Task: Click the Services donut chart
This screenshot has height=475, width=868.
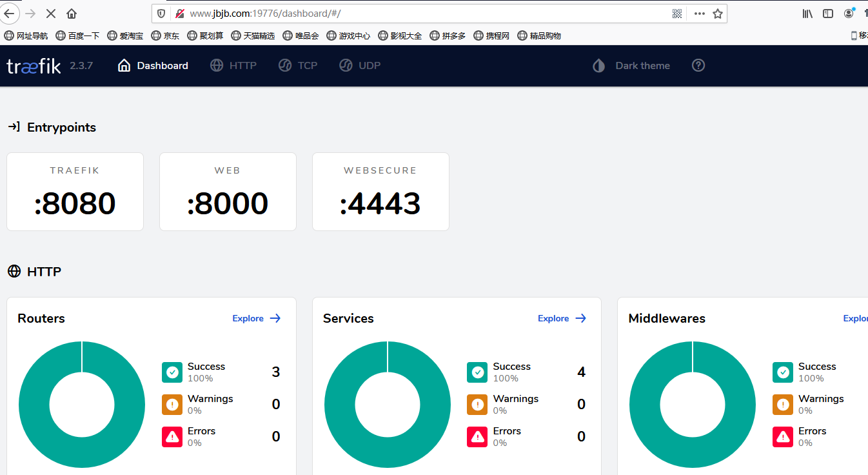Action: tap(388, 404)
